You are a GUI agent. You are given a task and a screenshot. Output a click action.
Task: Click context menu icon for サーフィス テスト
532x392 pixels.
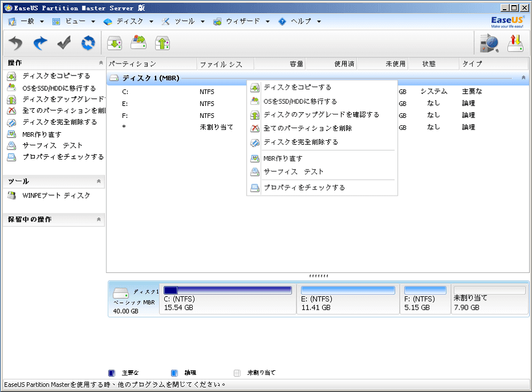point(255,172)
